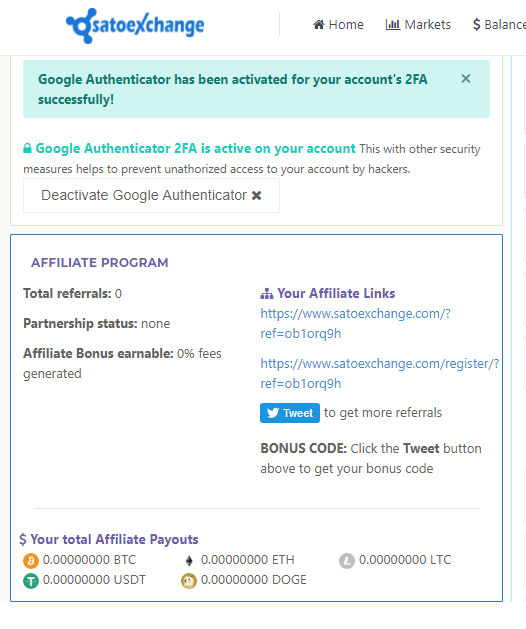This screenshot has width=526, height=629.
Task: Open the Home menu item
Action: coord(338,24)
